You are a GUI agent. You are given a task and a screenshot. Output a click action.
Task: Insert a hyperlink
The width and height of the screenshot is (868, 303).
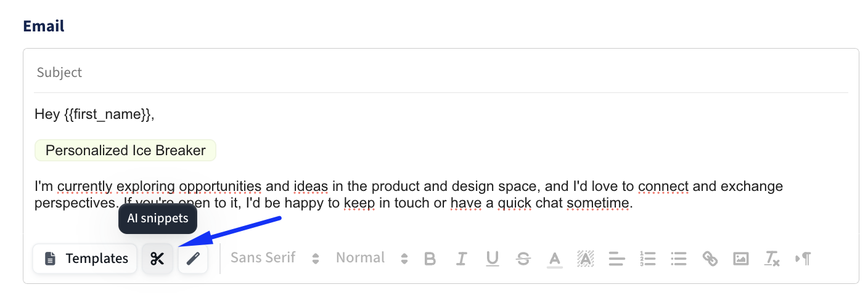(710, 259)
